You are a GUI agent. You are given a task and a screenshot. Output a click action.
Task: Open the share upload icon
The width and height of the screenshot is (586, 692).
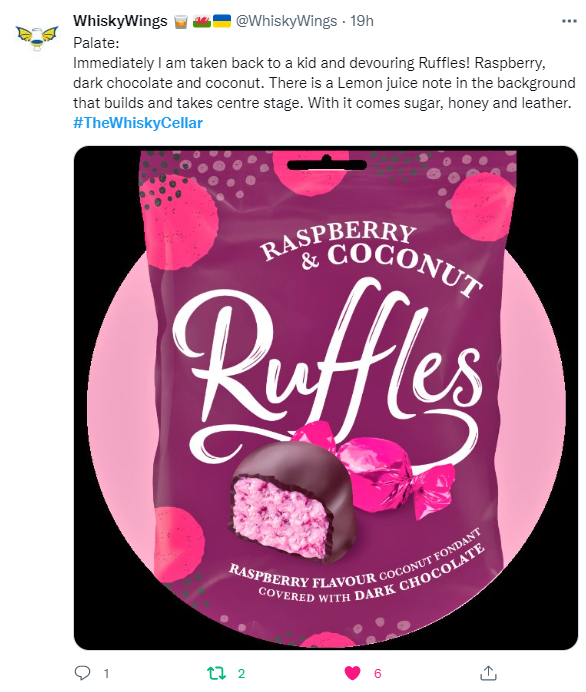[x=488, y=673]
